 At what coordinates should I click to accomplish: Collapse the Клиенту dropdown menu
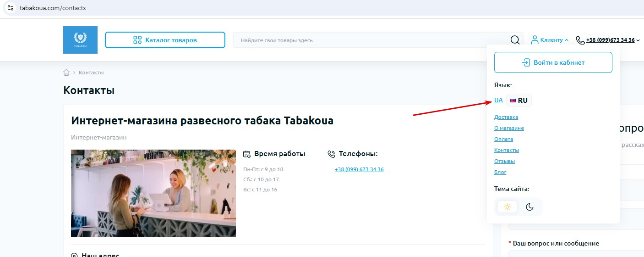tap(550, 40)
